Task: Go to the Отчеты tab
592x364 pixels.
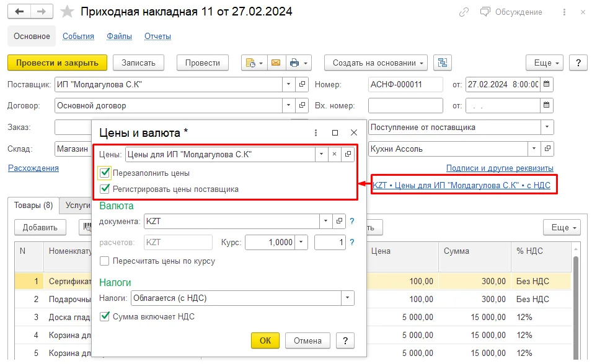Action: click(x=158, y=36)
